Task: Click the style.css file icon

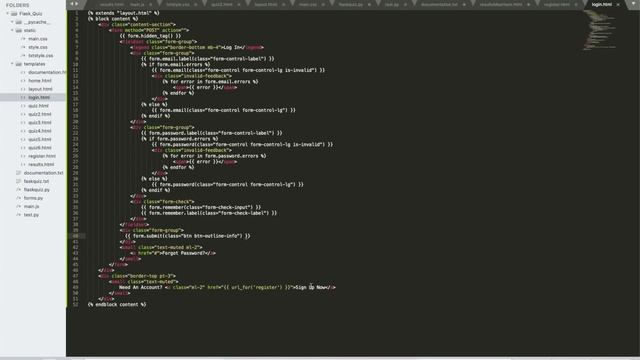Action: 23,47
